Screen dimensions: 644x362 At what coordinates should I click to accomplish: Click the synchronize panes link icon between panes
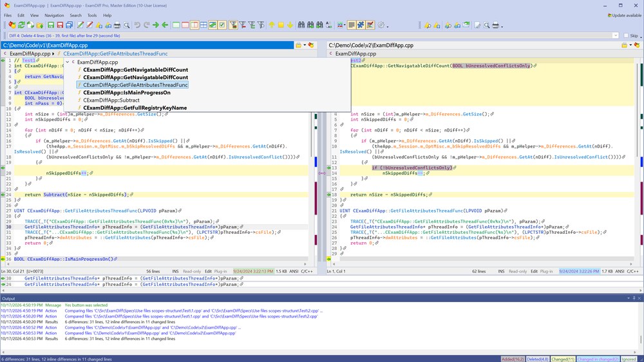coord(321,173)
